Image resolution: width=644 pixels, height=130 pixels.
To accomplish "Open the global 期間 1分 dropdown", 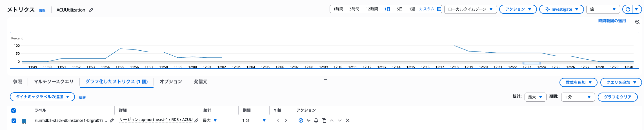I will (578, 97).
